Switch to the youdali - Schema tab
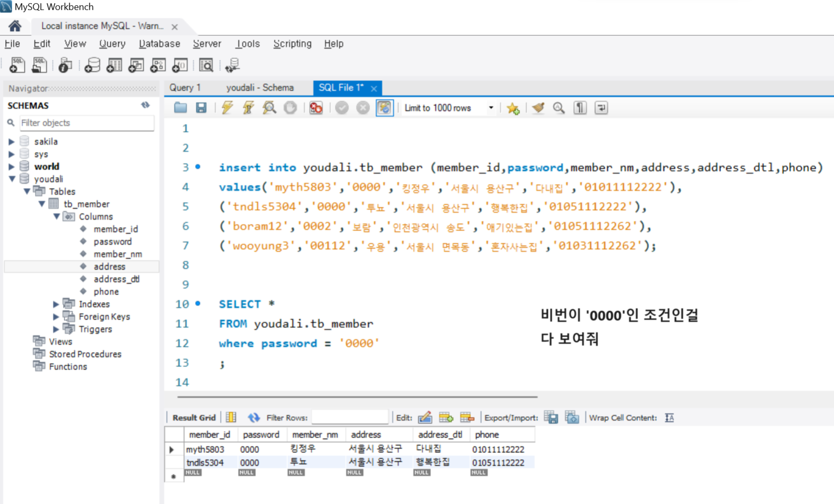The width and height of the screenshot is (834, 504). 260,87
